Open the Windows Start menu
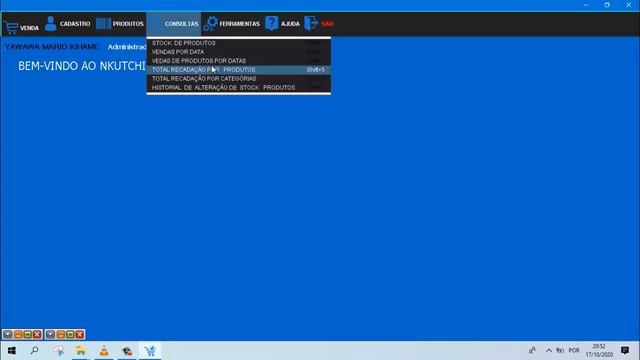The height and width of the screenshot is (360, 640). pyautogui.click(x=11, y=351)
